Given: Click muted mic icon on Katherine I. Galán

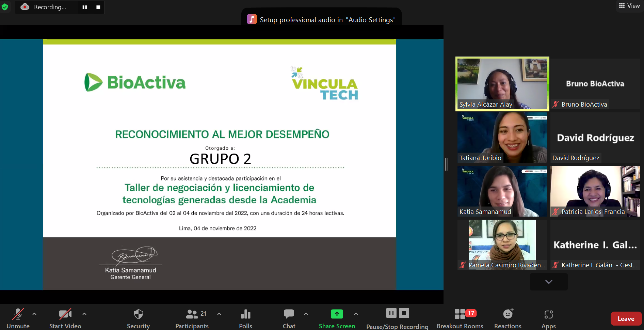Looking at the screenshot, I should (556, 265).
